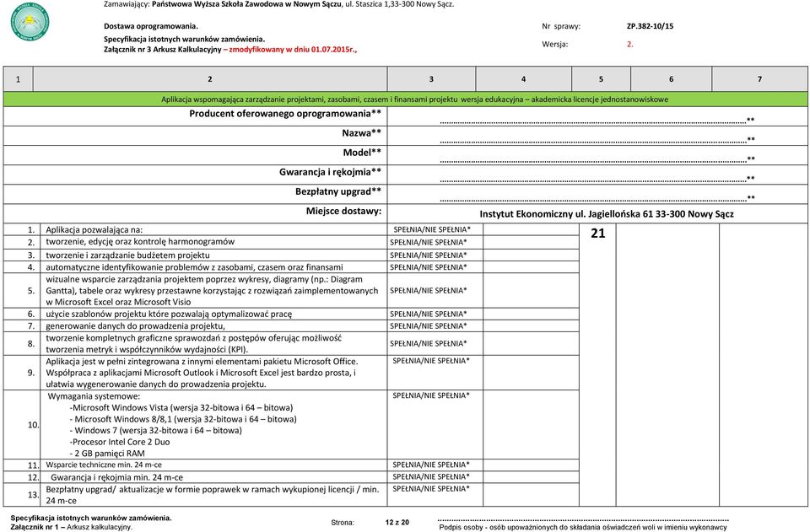810x532 pixels.
Task: Click SPEŁNIA/NIE SPEŁNIA in row 5
Action: (429, 291)
